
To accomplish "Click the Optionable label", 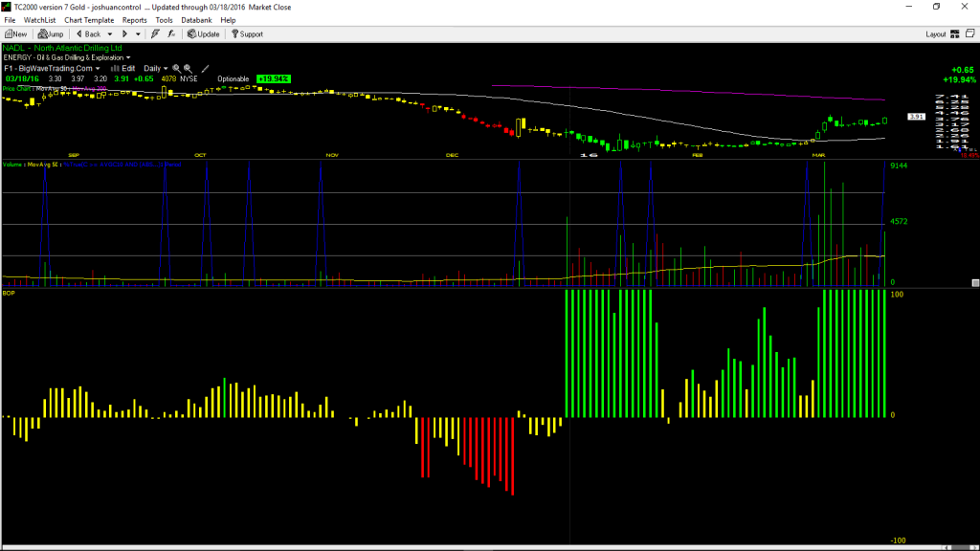I will coord(234,79).
